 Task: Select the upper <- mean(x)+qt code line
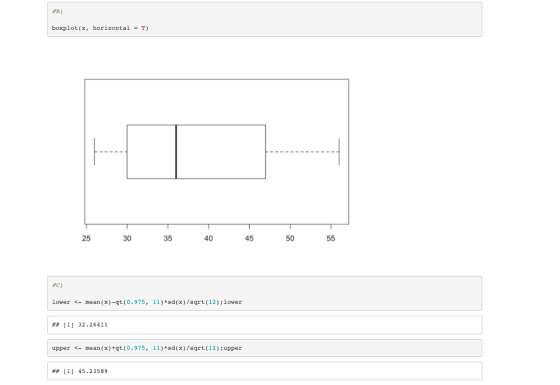147,348
